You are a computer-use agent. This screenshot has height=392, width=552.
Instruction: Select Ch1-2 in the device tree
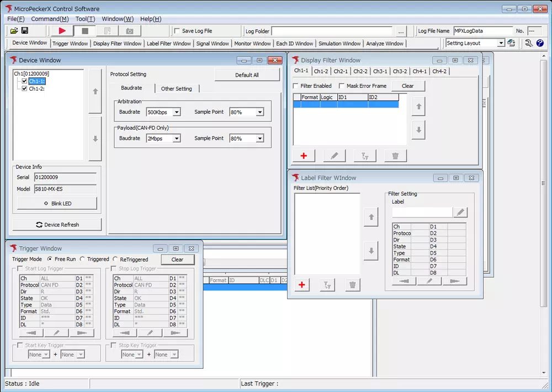click(x=36, y=88)
